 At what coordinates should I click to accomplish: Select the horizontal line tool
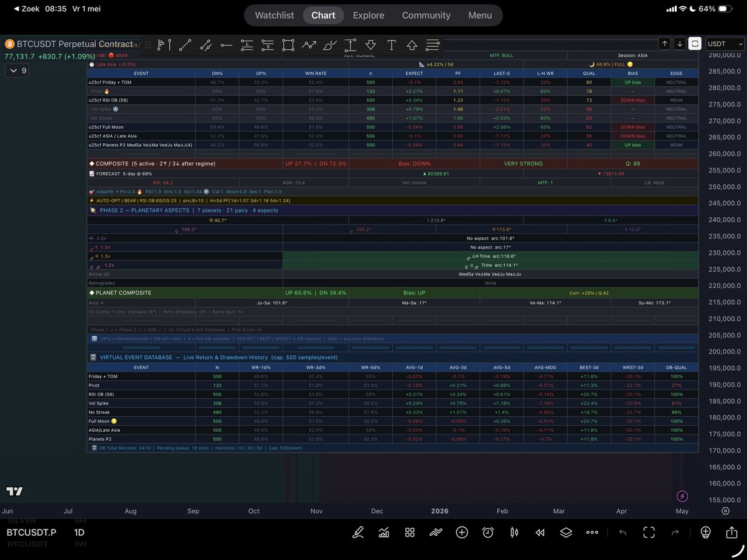click(227, 45)
